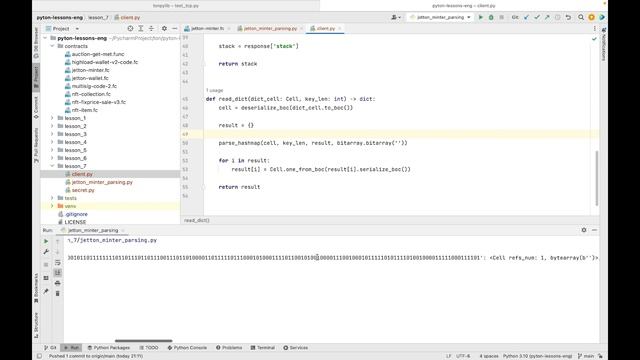Expand the venv folder
640x360 pixels.
pos(52,206)
